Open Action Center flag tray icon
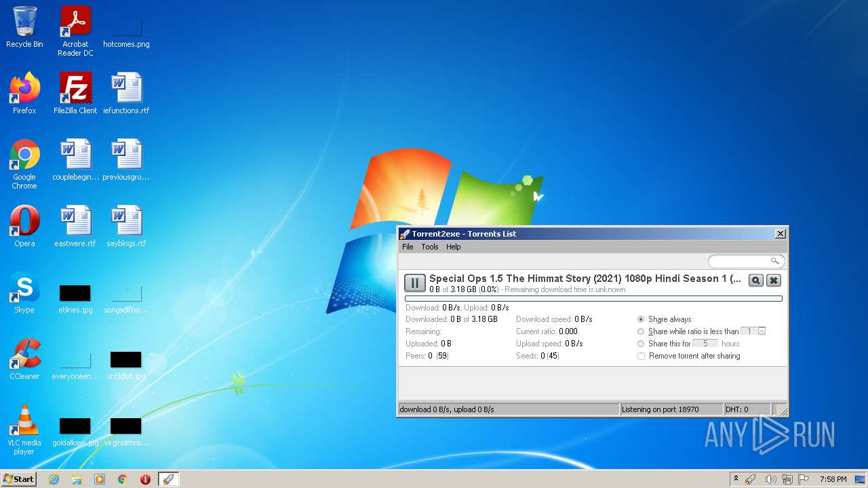The image size is (868, 488). click(x=804, y=479)
